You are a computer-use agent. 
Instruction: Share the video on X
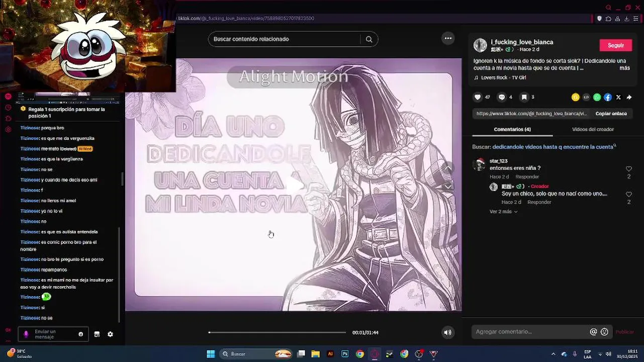point(618,97)
